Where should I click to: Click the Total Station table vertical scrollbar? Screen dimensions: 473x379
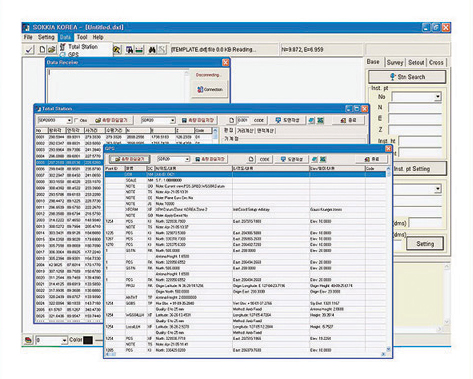tap(215, 135)
